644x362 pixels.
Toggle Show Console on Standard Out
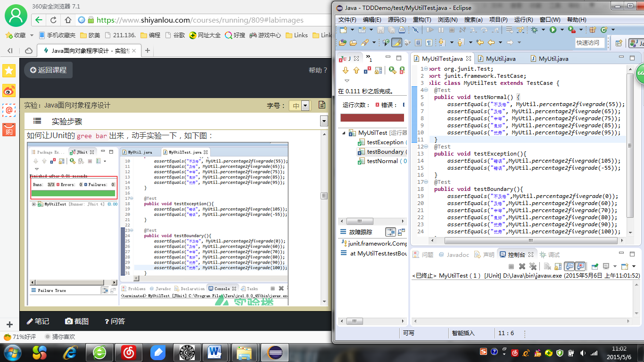569,266
